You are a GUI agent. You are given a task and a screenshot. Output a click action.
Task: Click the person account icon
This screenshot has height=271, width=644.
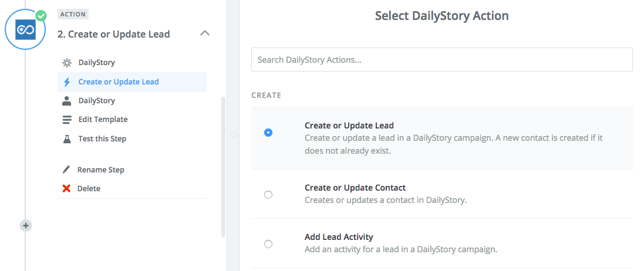(x=66, y=101)
